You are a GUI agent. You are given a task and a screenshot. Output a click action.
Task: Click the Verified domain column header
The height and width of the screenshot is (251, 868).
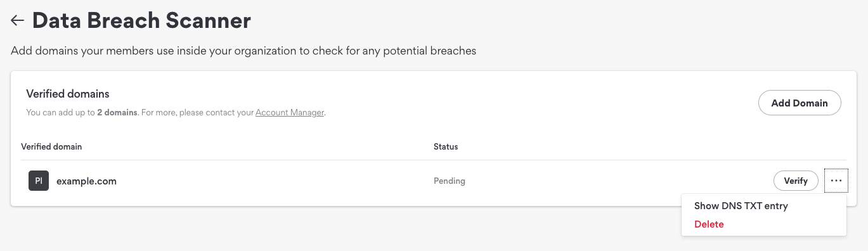pos(51,146)
